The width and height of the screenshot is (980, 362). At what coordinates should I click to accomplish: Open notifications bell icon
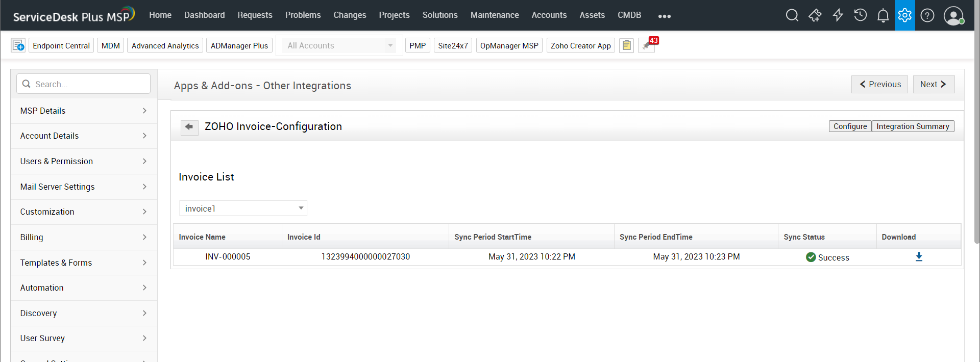click(883, 16)
